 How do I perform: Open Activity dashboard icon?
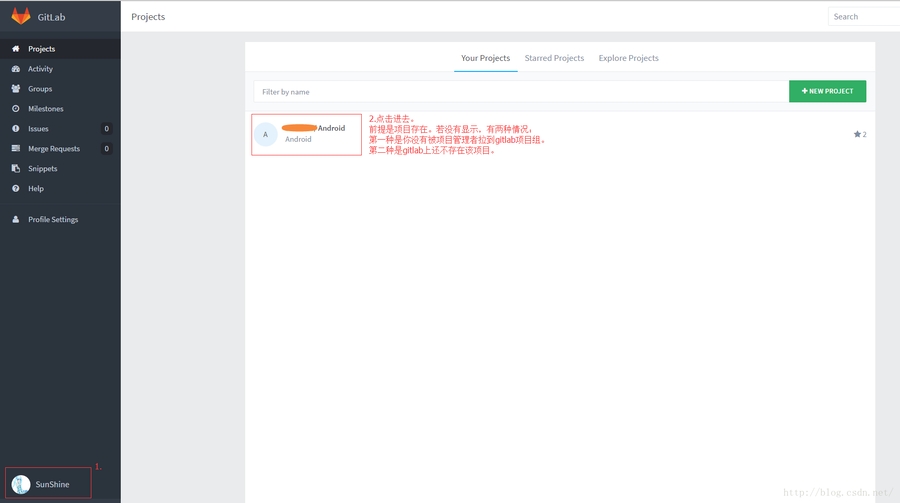16,69
